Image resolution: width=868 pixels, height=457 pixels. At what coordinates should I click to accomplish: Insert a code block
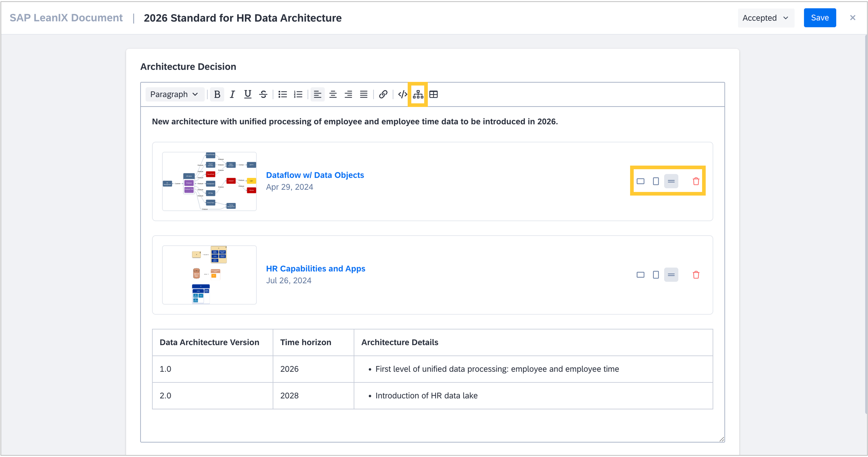click(402, 95)
